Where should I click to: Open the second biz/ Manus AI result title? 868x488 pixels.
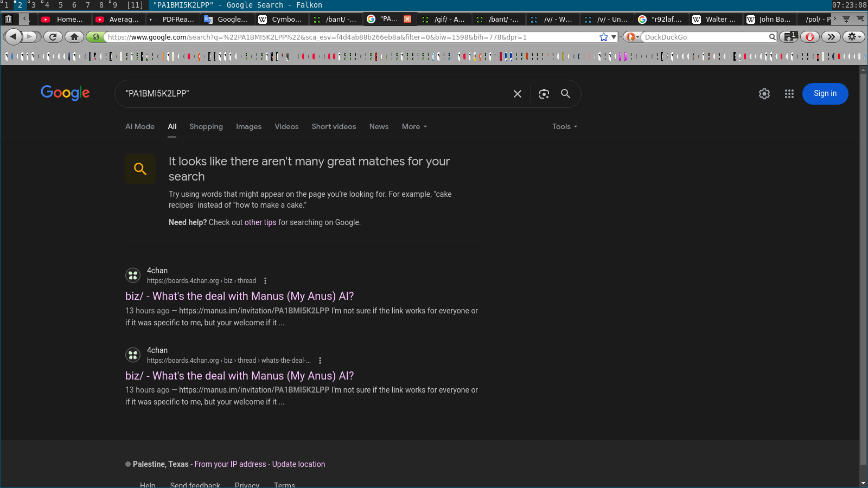[x=239, y=376]
